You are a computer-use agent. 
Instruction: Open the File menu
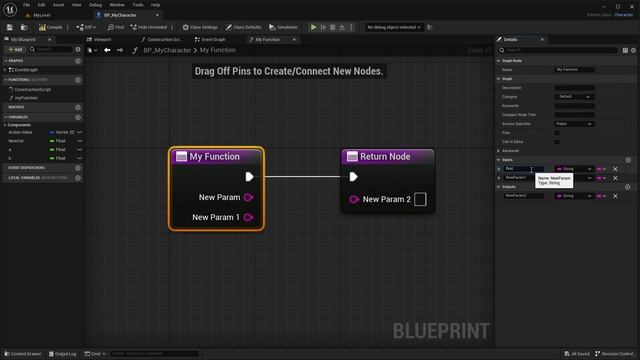tap(27, 5)
